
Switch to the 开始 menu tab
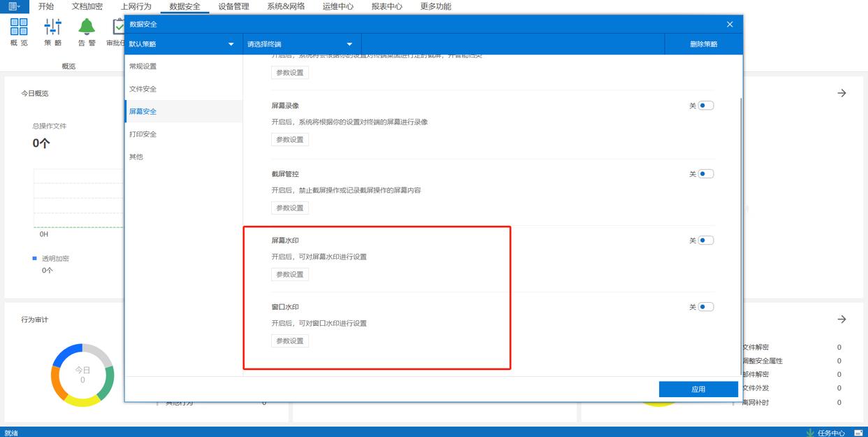coord(46,6)
